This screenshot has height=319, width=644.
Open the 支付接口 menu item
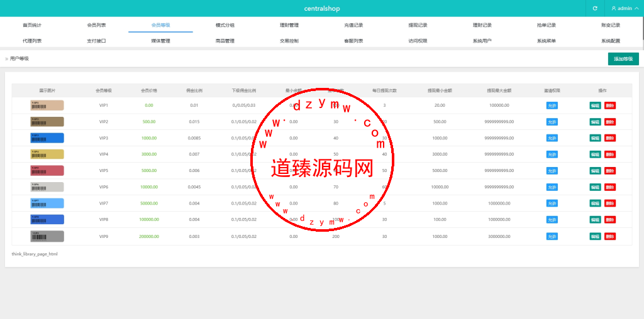[x=96, y=41]
